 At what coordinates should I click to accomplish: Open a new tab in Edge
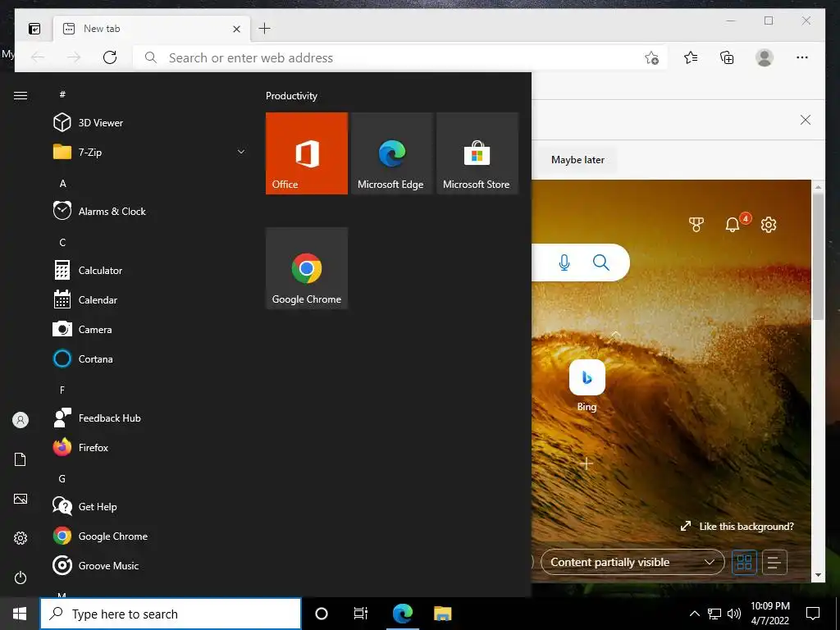click(265, 29)
